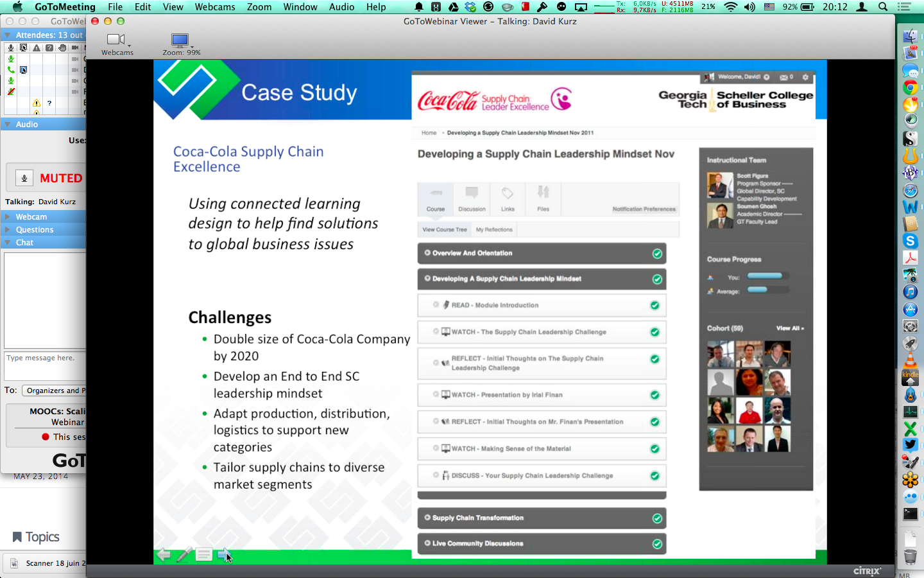Type message here chat input field
Image resolution: width=924 pixels, height=578 pixels.
(45, 366)
